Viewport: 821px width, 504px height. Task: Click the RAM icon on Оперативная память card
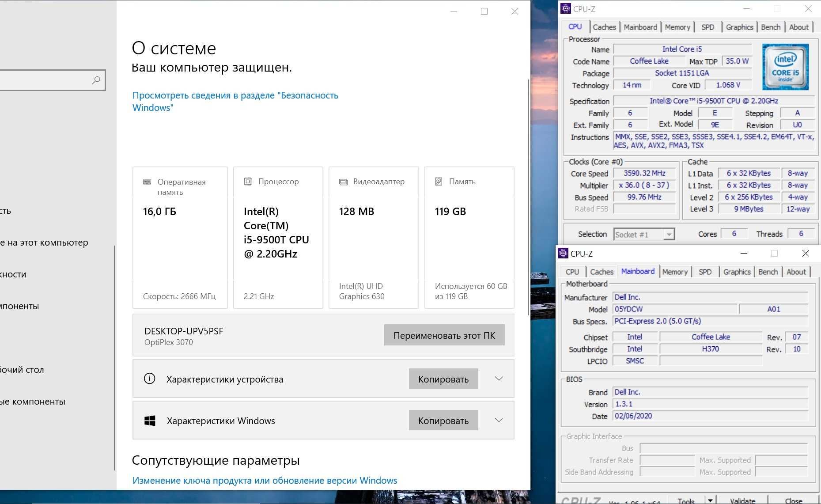tap(147, 182)
